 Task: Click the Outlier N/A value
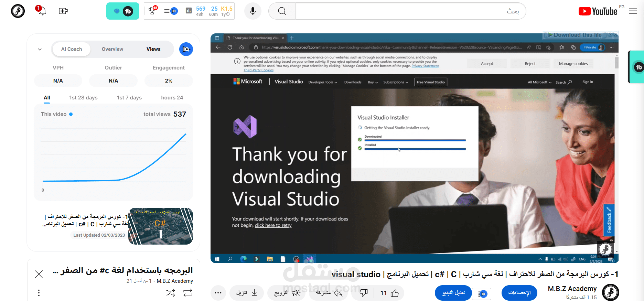pos(114,81)
